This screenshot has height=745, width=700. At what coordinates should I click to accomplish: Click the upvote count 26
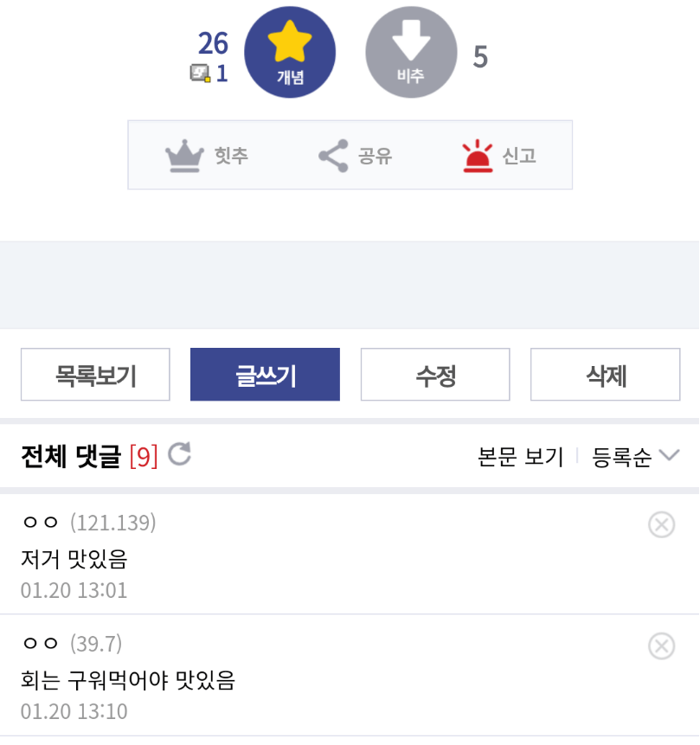tap(213, 43)
